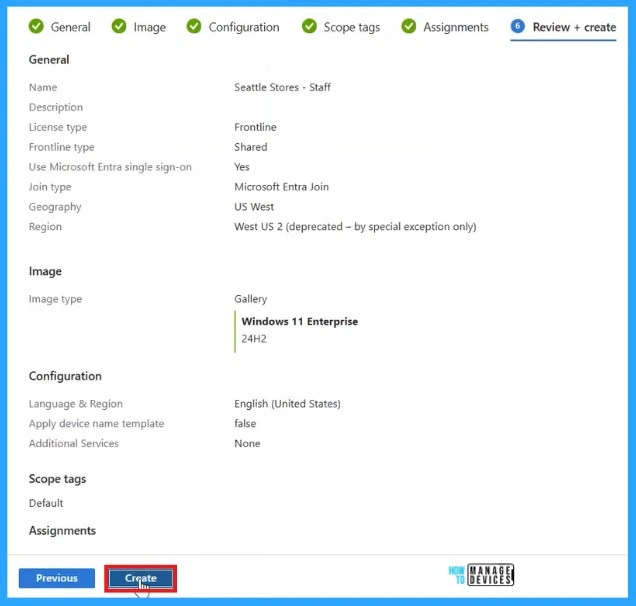The width and height of the screenshot is (636, 606).
Task: Click the 'Microsoft Entra Join' value
Action: click(281, 187)
